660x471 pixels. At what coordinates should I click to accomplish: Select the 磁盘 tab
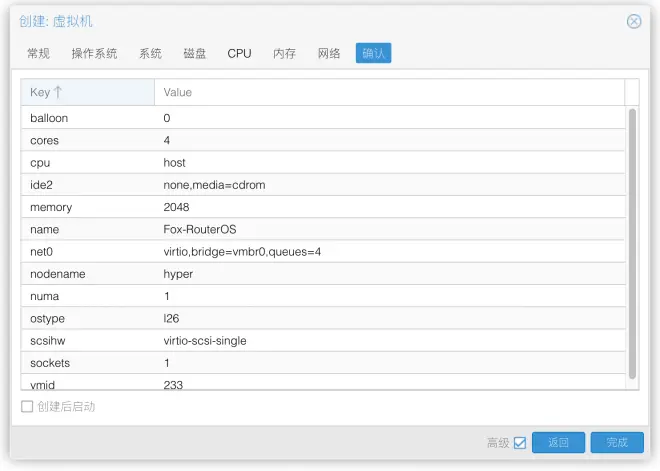click(x=195, y=53)
